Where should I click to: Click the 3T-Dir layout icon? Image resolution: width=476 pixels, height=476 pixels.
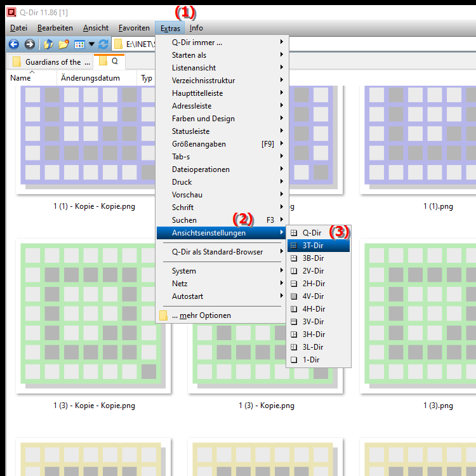pyautogui.click(x=294, y=246)
